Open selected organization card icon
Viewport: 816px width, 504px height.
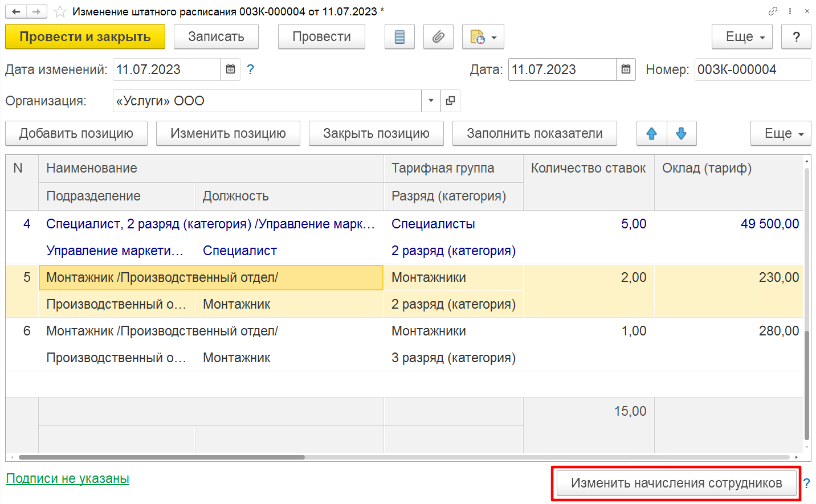[x=450, y=101]
